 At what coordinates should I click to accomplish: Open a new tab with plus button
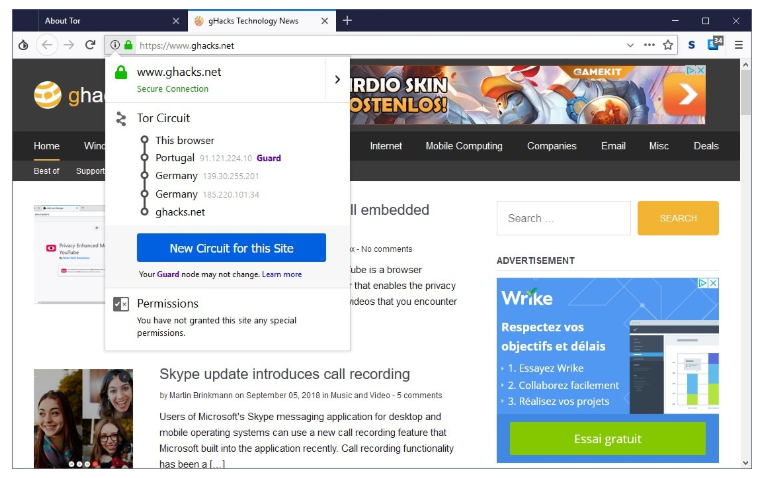[347, 20]
